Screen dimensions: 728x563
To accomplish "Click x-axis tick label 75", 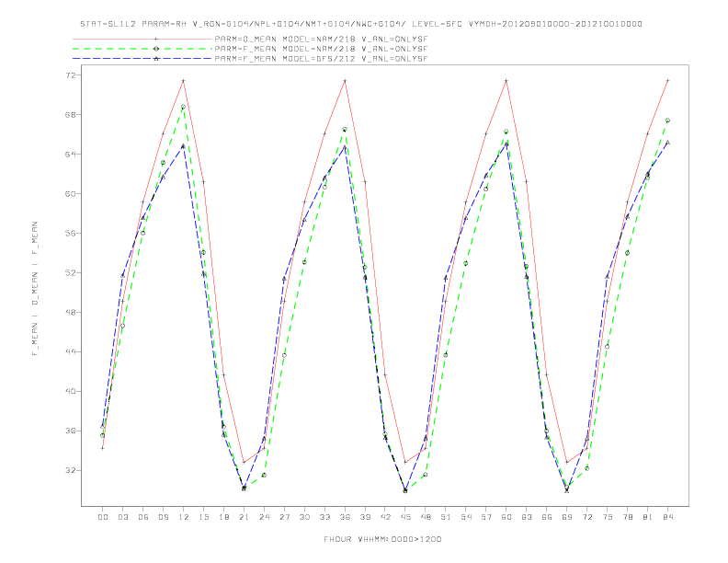I will [608, 517].
